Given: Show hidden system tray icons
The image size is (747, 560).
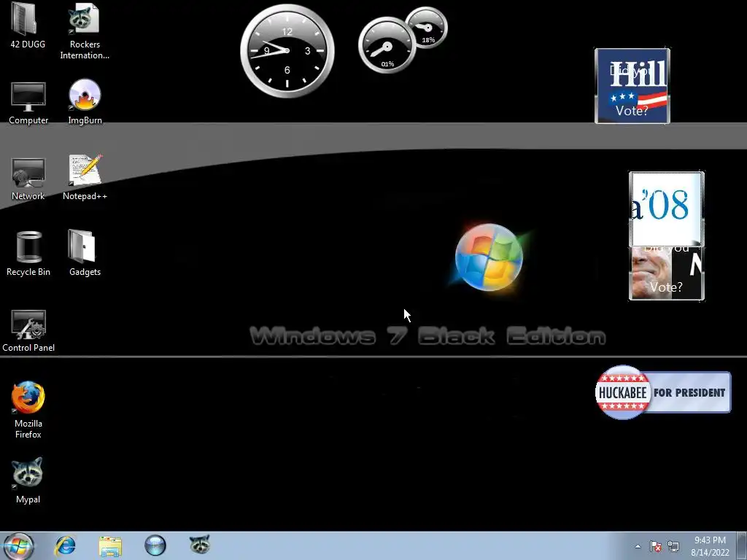Looking at the screenshot, I should (x=638, y=546).
